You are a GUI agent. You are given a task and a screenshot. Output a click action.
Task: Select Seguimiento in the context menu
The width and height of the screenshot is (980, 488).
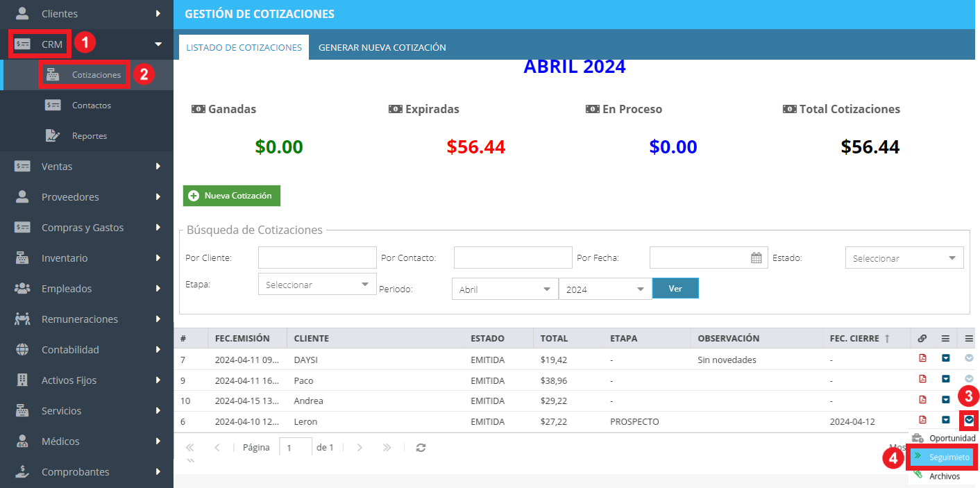click(x=942, y=457)
